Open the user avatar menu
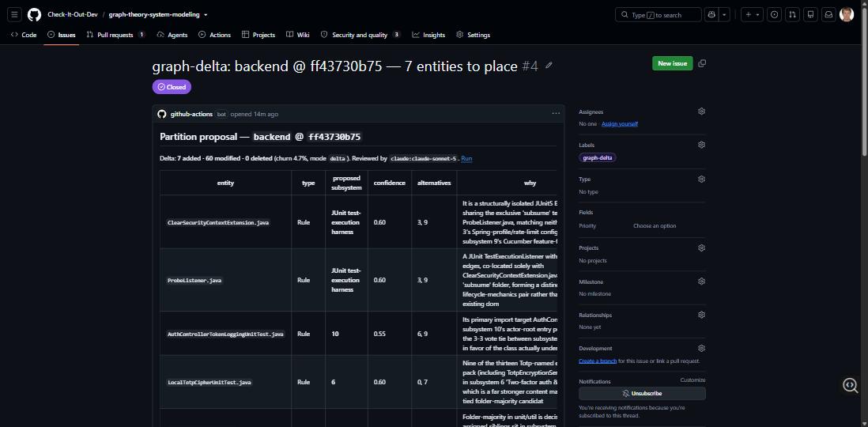Image resolution: width=868 pixels, height=427 pixels. pyautogui.click(x=847, y=14)
